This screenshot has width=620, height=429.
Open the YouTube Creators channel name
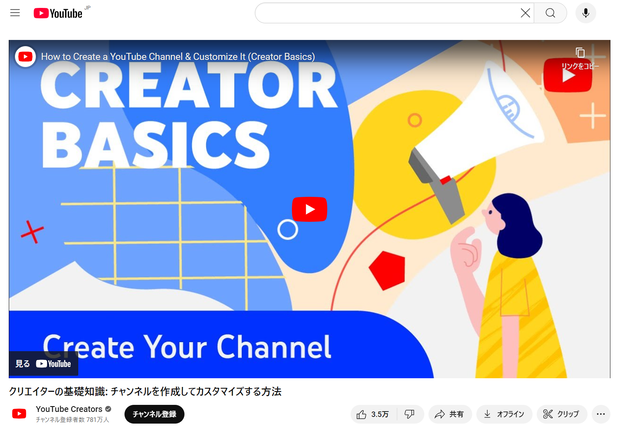point(69,409)
